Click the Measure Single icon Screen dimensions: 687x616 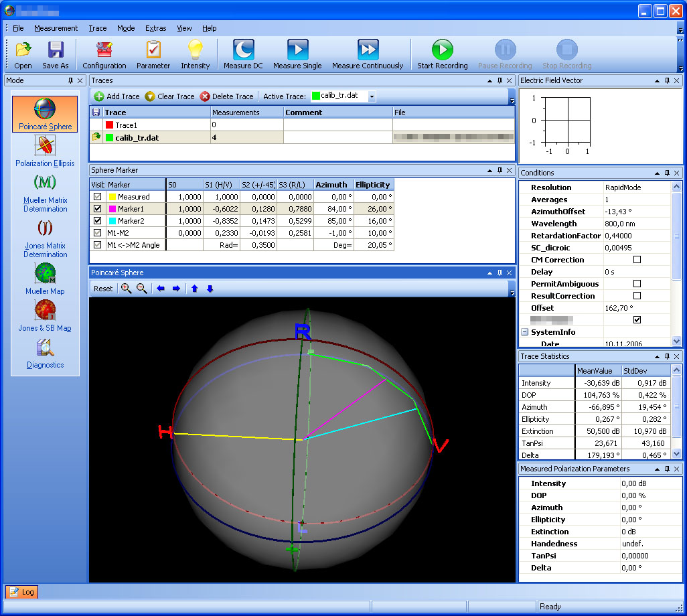click(297, 49)
